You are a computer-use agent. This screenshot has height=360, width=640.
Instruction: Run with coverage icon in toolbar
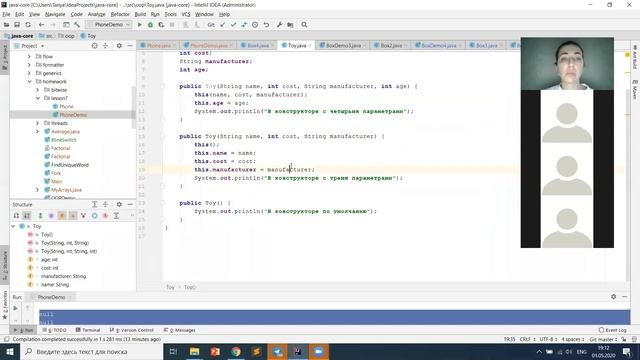click(x=161, y=25)
